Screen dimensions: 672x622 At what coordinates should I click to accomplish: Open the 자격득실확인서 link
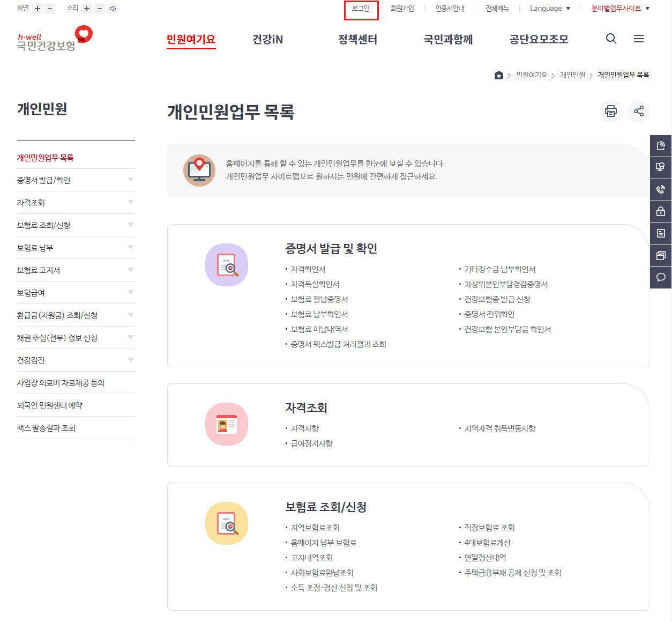click(315, 284)
